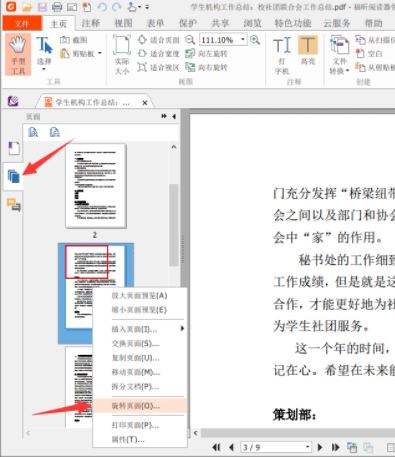Choose Print Pages (打印页面(P)...)
Screen dimensions: 395x457
[139, 425]
